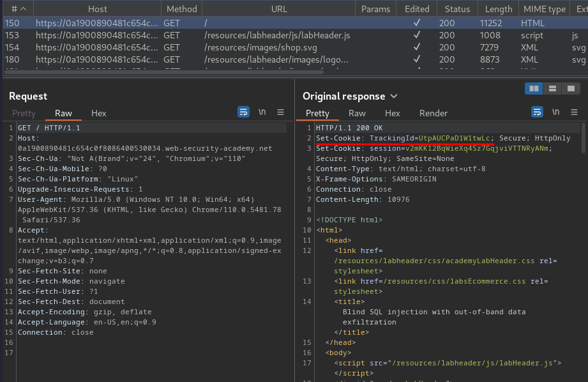Sort by Status column header

[x=457, y=9]
